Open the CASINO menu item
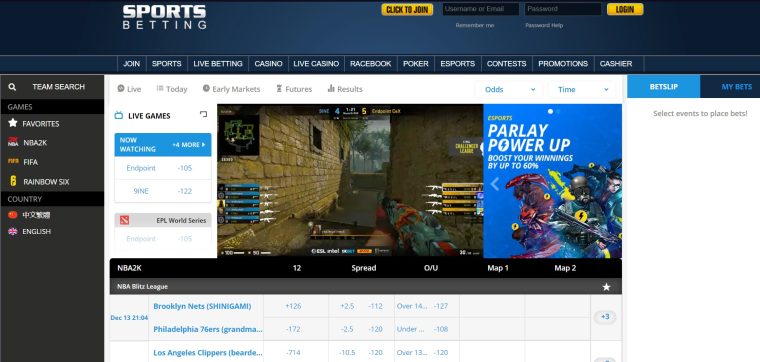Viewport: 760px width, 362px height. coord(268,64)
